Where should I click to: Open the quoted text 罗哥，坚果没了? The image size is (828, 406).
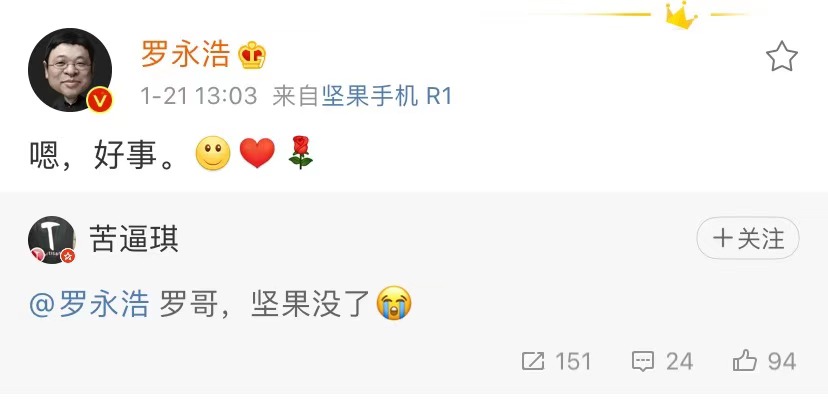click(x=265, y=304)
